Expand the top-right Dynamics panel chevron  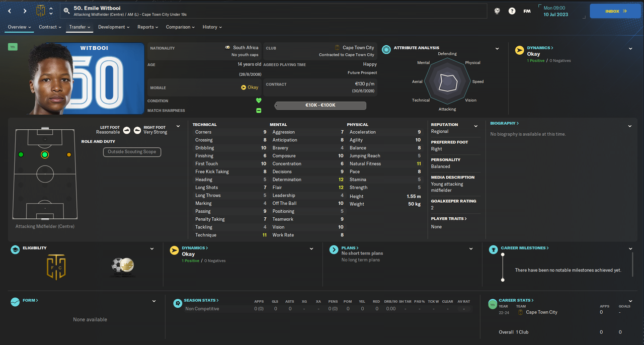(x=630, y=49)
